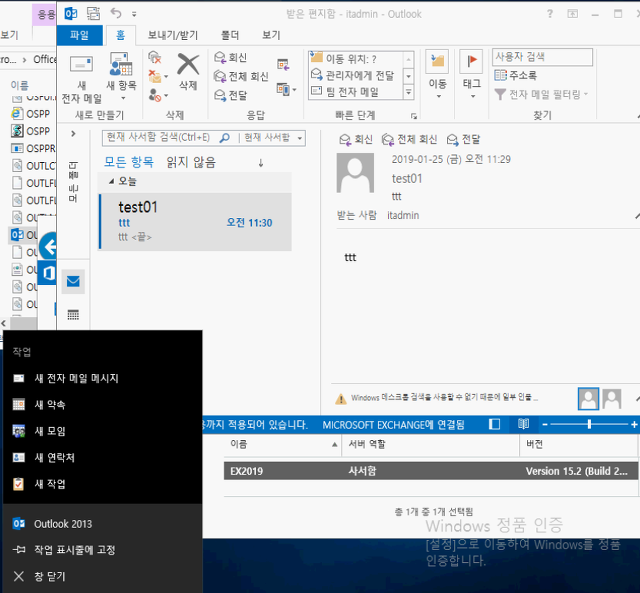
Task: Select quick step 팀 전자 메일
Action: click(345, 91)
